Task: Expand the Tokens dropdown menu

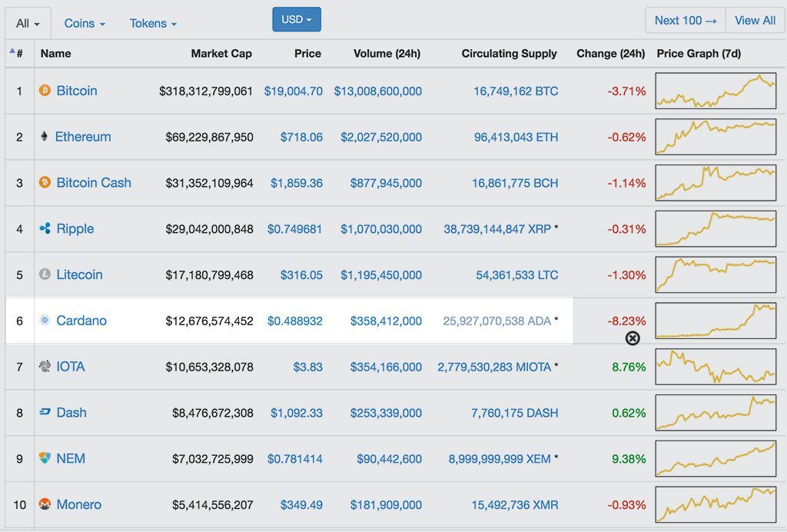Action: 153,24
